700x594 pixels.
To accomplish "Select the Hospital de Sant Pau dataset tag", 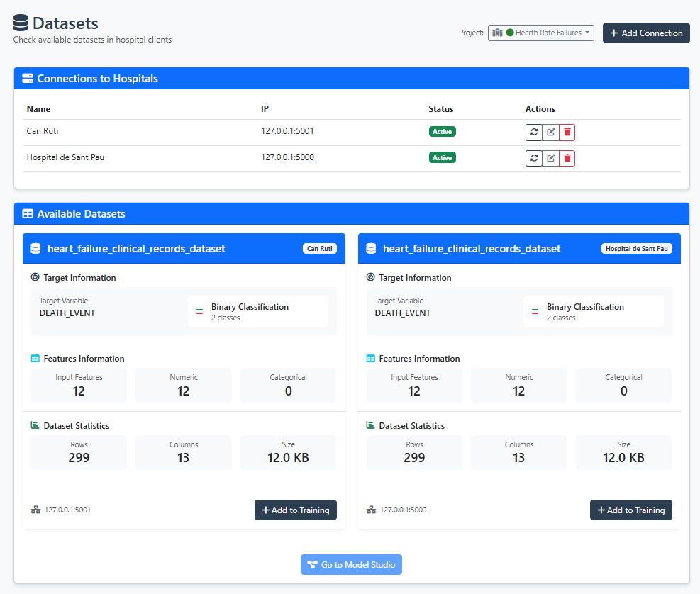I will coord(636,248).
